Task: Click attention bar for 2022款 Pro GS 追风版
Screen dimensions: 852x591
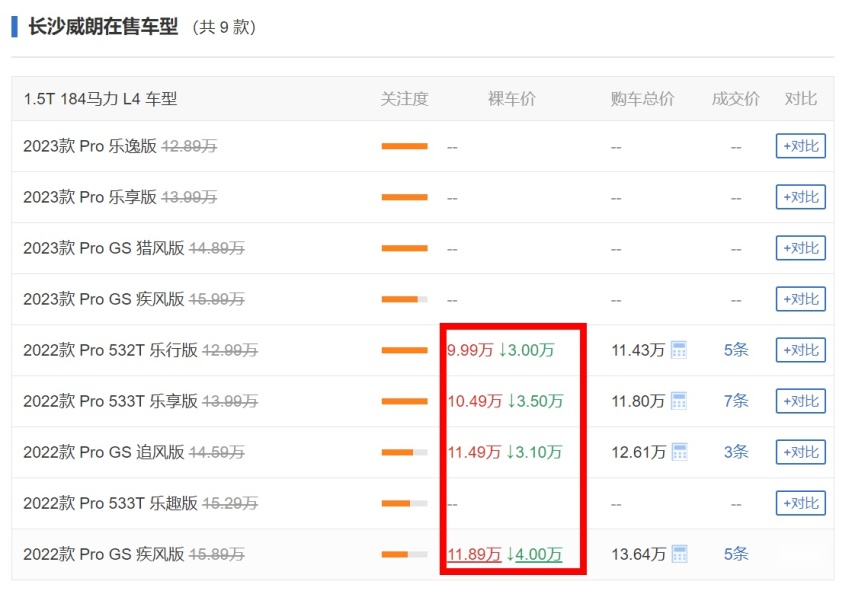Action: click(x=404, y=452)
